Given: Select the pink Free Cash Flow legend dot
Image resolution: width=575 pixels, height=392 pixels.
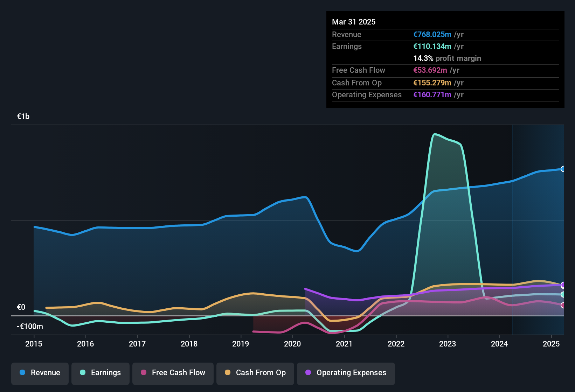Looking at the screenshot, I should 143,373.
